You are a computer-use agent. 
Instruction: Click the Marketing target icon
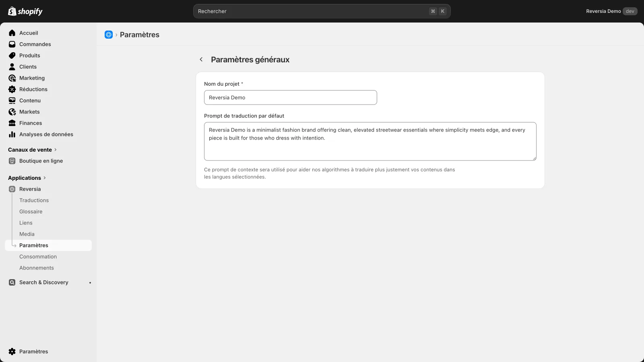(12, 78)
